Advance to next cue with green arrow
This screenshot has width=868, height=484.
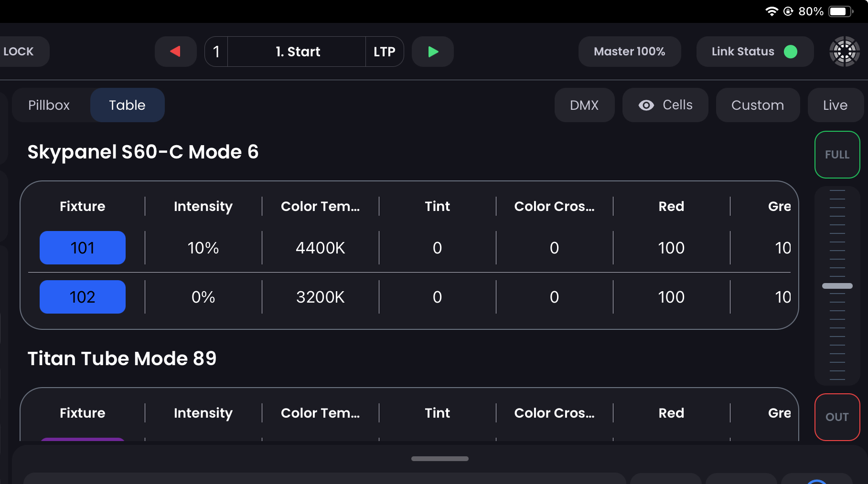[x=433, y=52]
